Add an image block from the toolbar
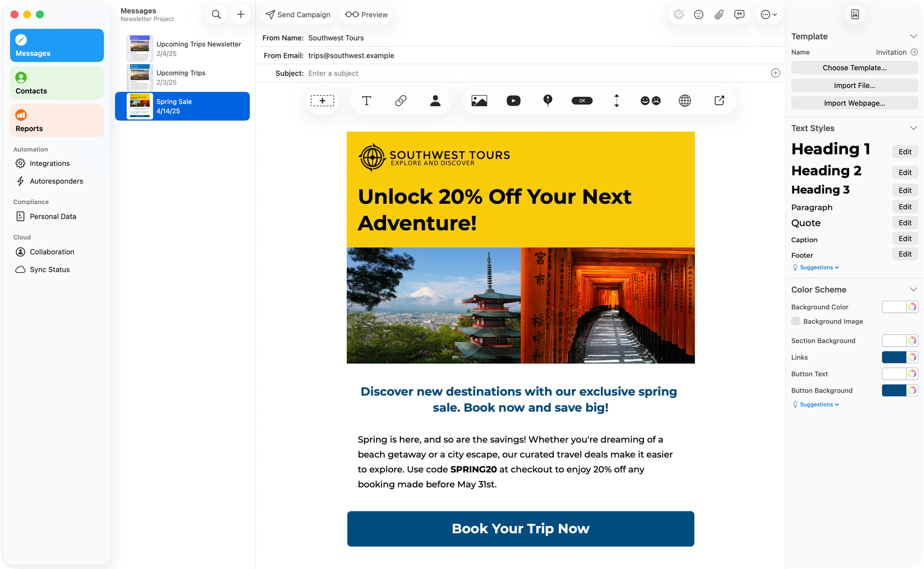924x569 pixels. (480, 100)
